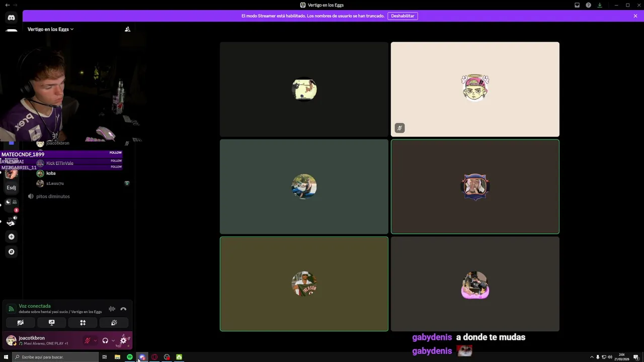Open the discover servers compass icon
Screen dimensions: 644x362
(11, 252)
